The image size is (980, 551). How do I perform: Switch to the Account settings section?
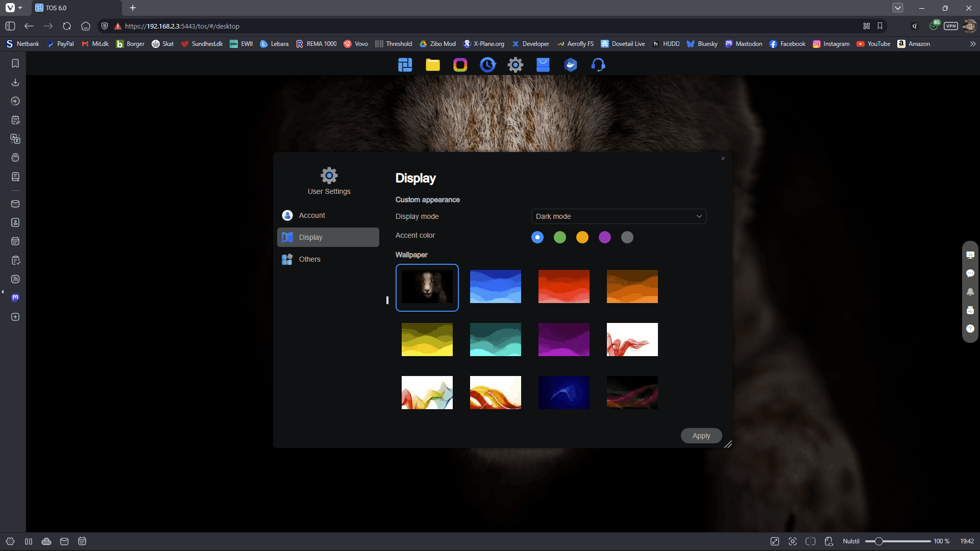[311, 215]
